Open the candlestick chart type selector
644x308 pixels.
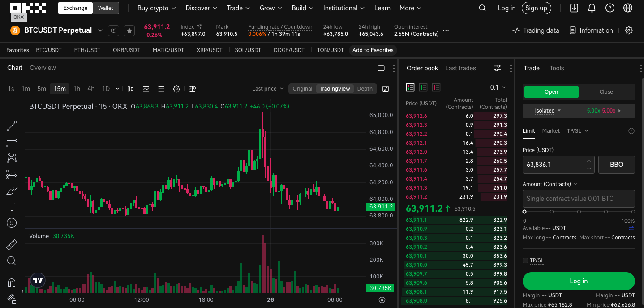coord(130,89)
